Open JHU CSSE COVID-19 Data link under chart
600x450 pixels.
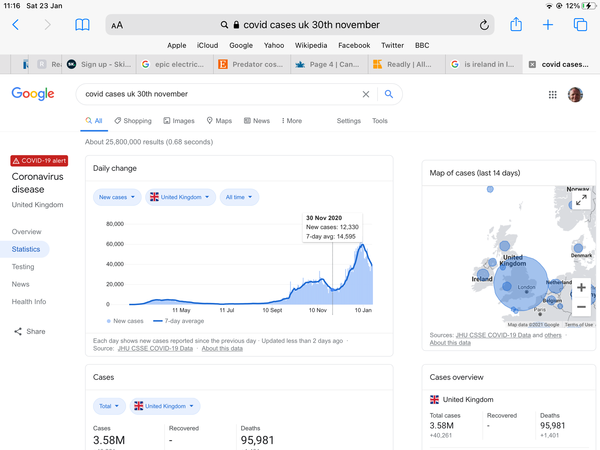pyautogui.click(x=155, y=349)
